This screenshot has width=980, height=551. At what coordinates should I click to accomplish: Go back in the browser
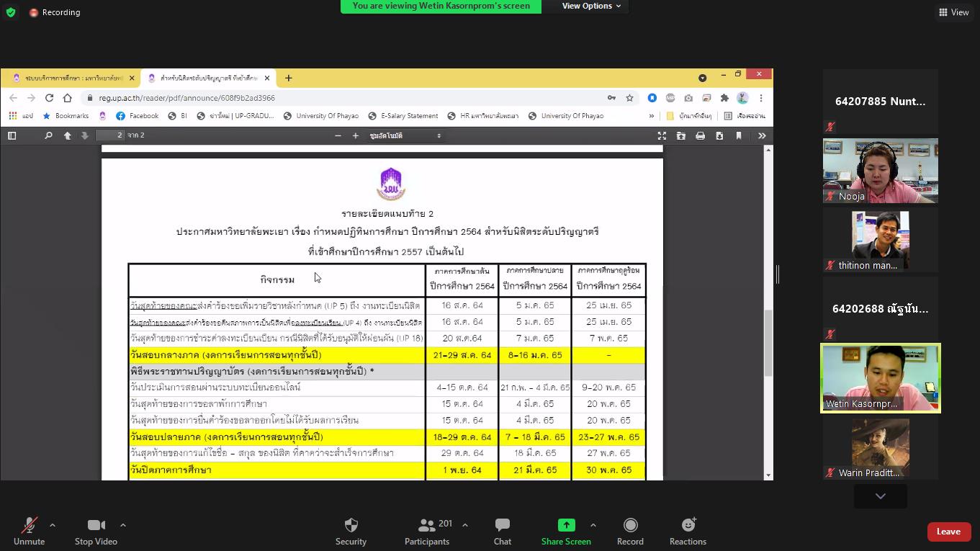(13, 98)
